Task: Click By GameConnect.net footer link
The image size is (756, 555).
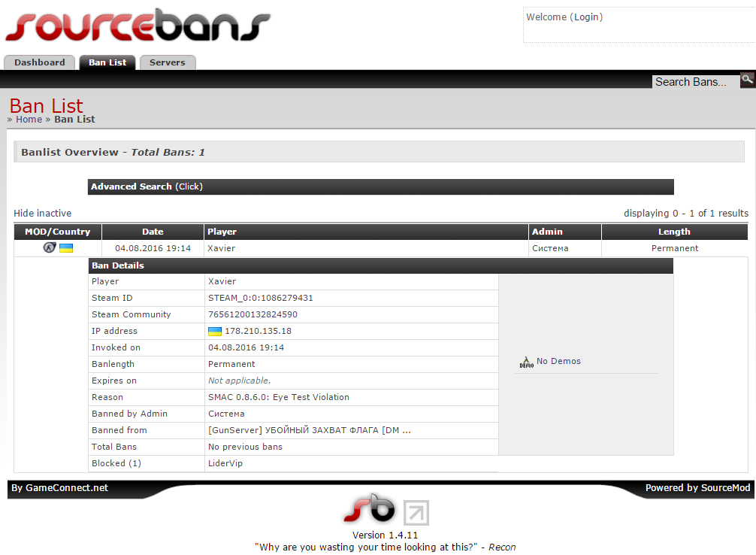Action: tap(60, 488)
